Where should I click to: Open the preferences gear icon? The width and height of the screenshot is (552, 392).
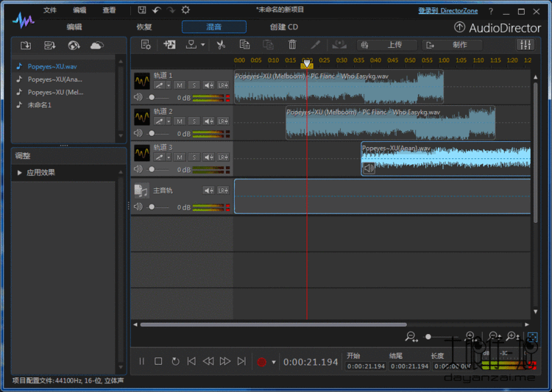[x=185, y=10]
